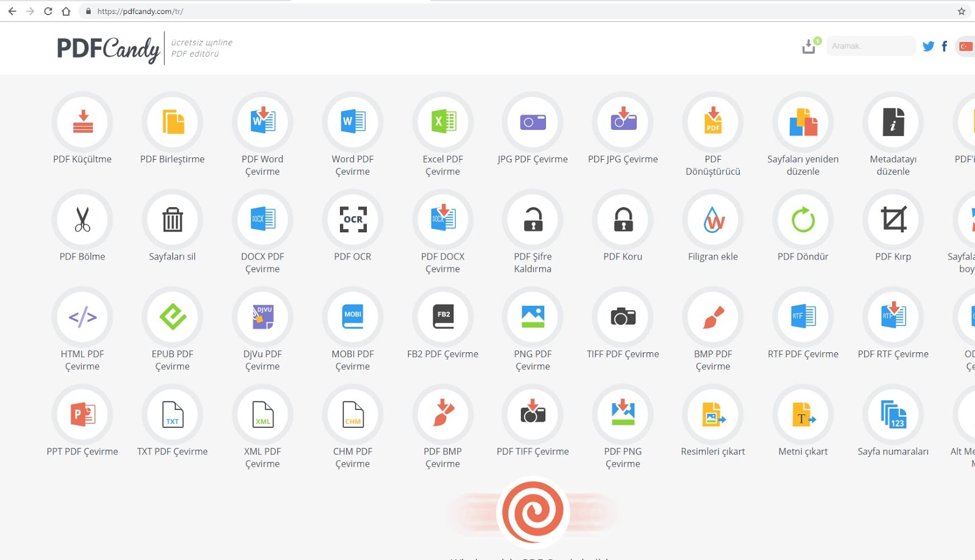Choose the Word PDF Çevirme tool
975x560 pixels.
353,122
